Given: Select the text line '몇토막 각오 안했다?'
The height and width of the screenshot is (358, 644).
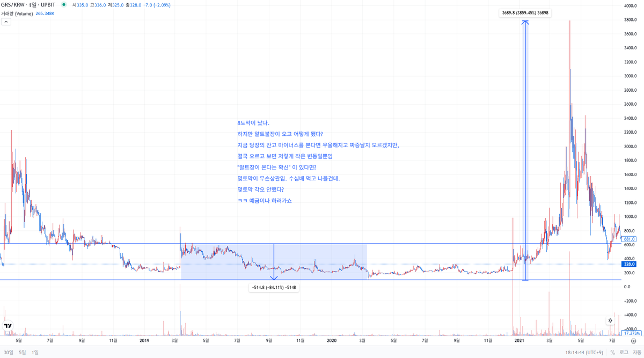Looking at the screenshot, I should click(260, 189).
